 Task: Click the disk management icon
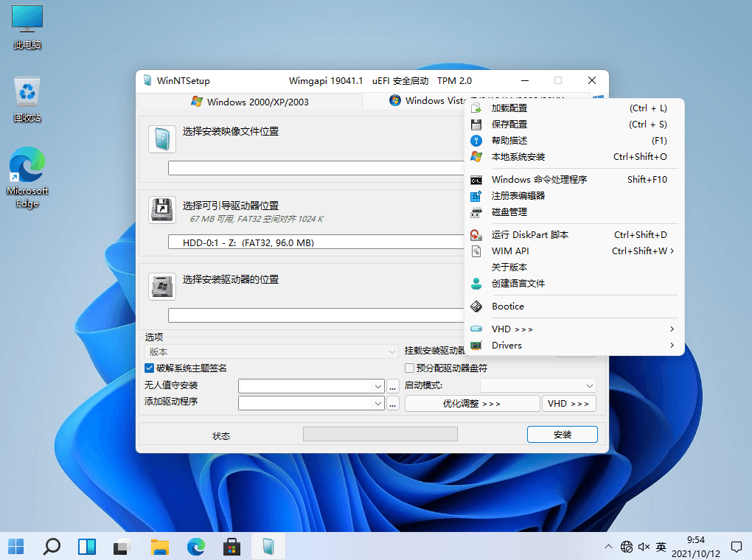pyautogui.click(x=476, y=212)
